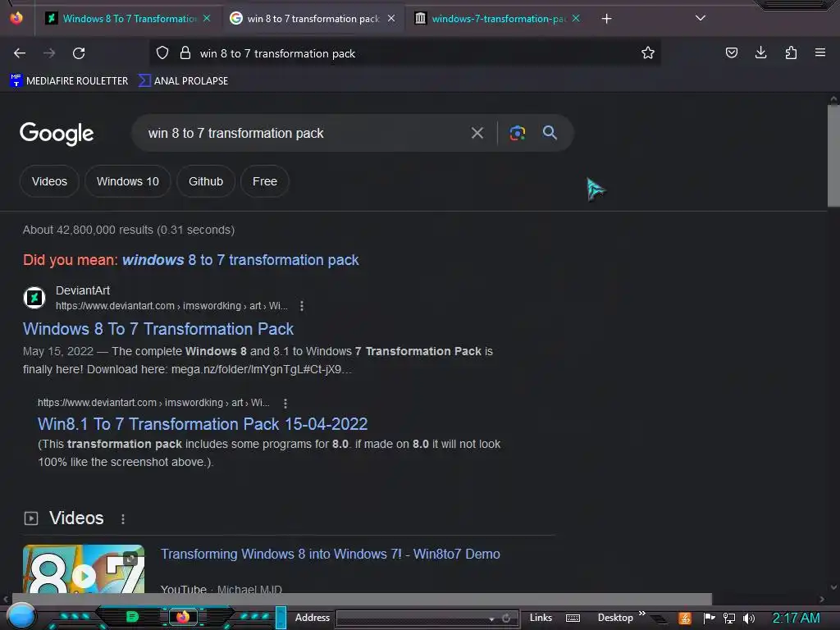Go back with the browser back arrow
Viewport: 840px width, 630px height.
pos(20,53)
